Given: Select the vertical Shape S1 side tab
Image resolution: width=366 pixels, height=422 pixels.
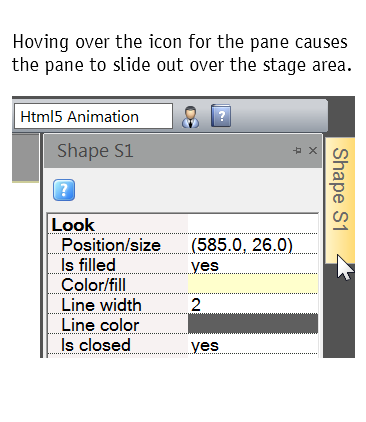Looking at the screenshot, I should (x=340, y=200).
